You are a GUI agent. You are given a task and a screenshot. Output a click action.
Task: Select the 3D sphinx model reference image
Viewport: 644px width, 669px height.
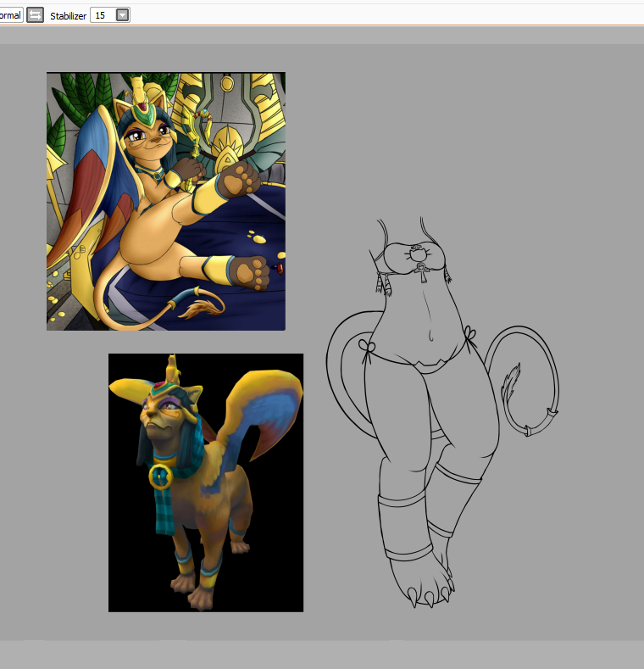pyautogui.click(x=206, y=482)
